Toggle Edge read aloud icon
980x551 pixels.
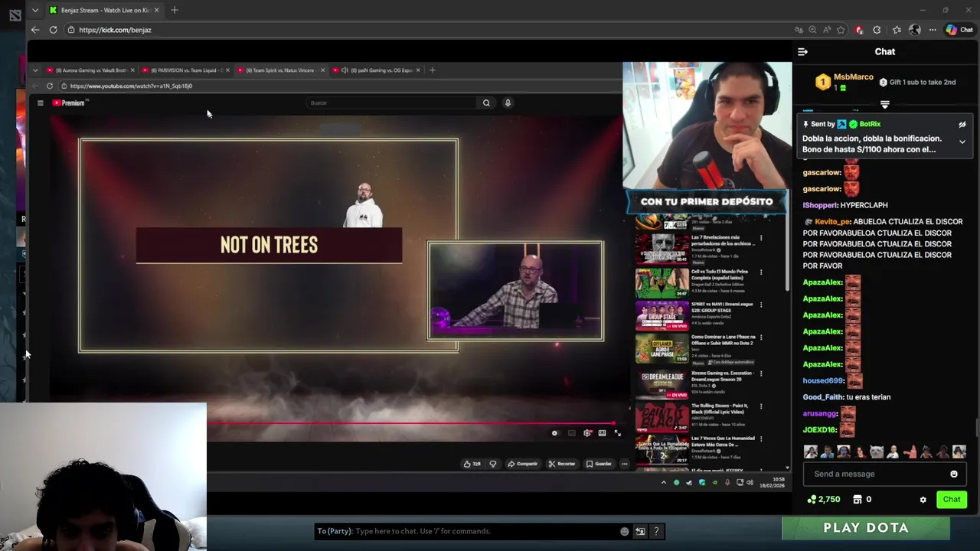coord(827,30)
